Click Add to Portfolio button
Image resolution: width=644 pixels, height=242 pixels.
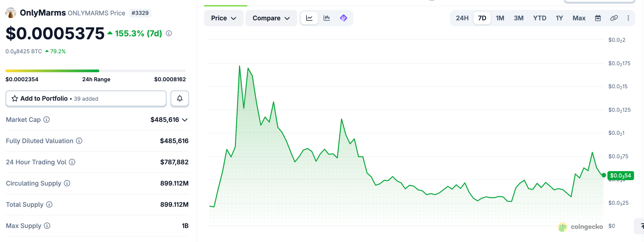(x=86, y=99)
